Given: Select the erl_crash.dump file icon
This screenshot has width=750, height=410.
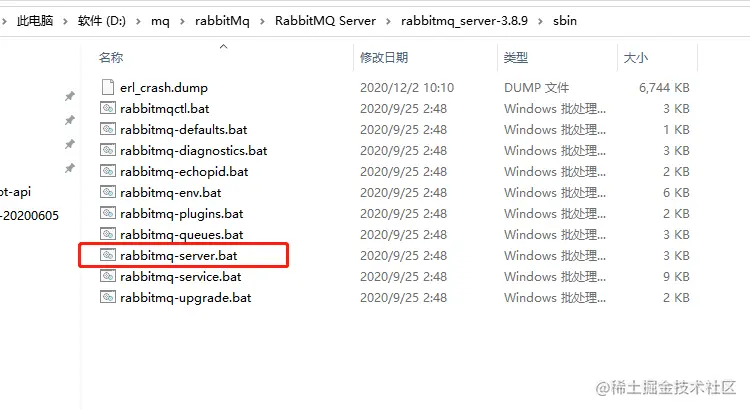Looking at the screenshot, I should [x=108, y=87].
